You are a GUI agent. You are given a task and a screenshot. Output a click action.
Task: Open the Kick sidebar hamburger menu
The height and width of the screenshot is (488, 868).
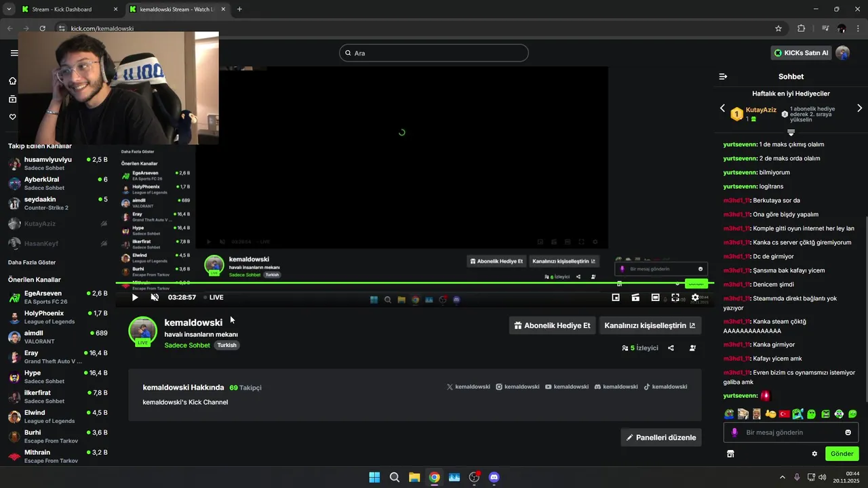14,53
